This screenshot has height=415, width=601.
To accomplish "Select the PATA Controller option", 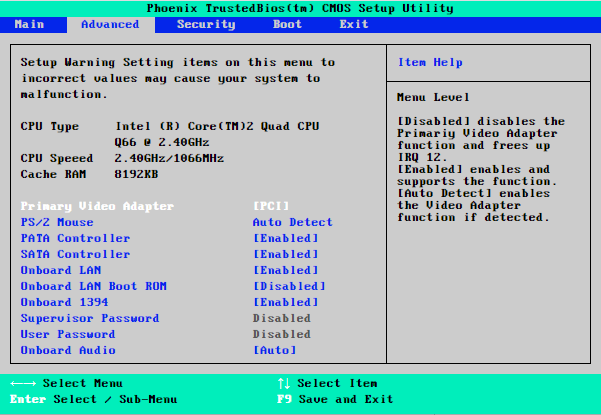I will [x=75, y=238].
